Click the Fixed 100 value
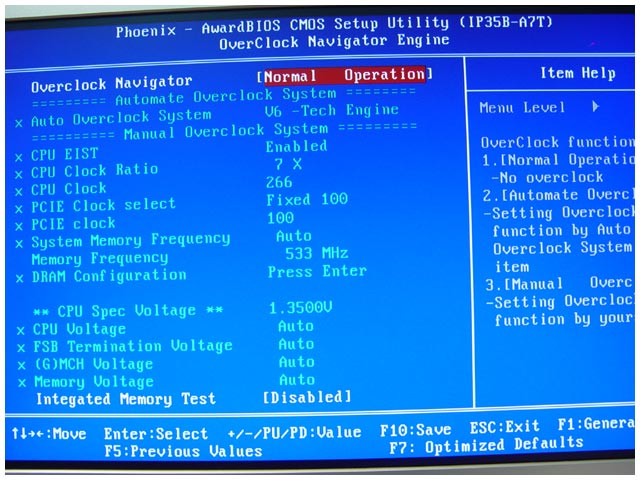Viewport: 640px width, 480px height. pyautogui.click(x=307, y=200)
